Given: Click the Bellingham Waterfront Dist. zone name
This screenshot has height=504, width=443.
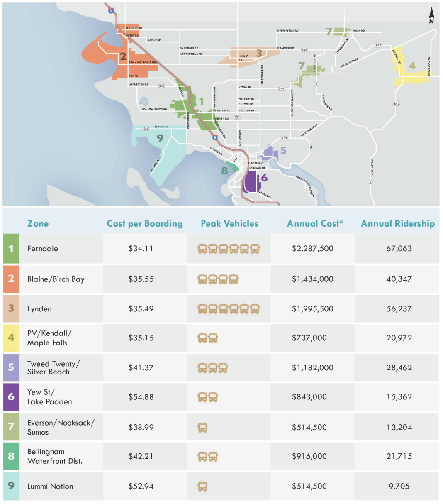Looking at the screenshot, I should [x=54, y=456].
